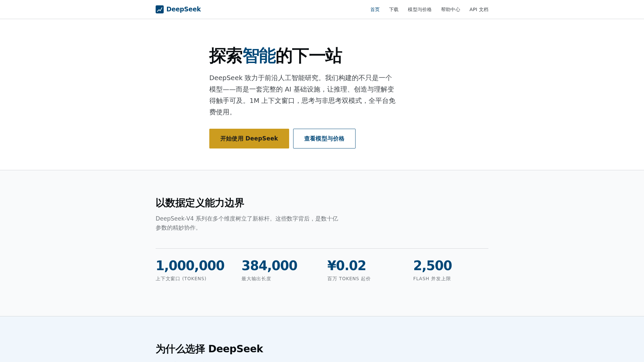The width and height of the screenshot is (644, 362).
Task: Click the 探索智能的下一站 headline
Action: tap(276, 56)
